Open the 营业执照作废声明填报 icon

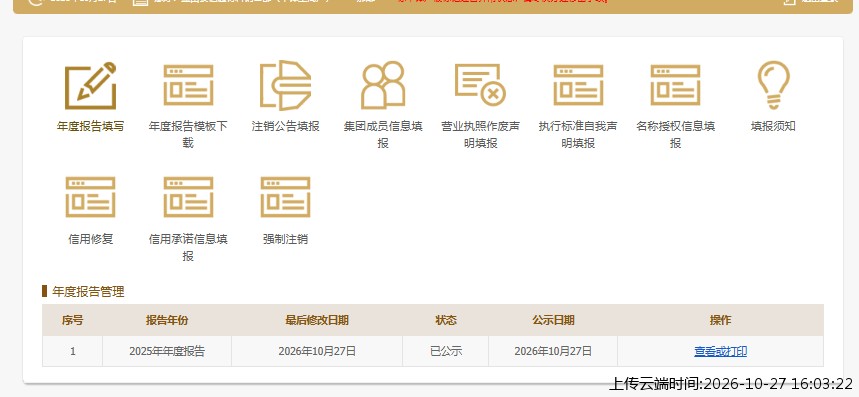[x=480, y=84]
